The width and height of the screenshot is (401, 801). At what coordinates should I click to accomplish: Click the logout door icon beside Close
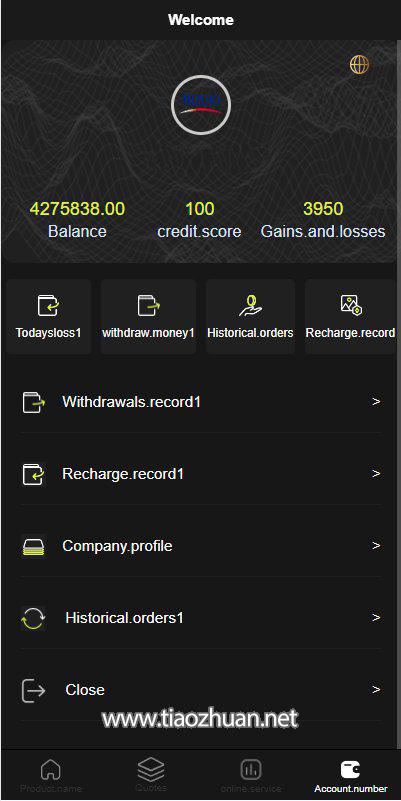tap(34, 690)
